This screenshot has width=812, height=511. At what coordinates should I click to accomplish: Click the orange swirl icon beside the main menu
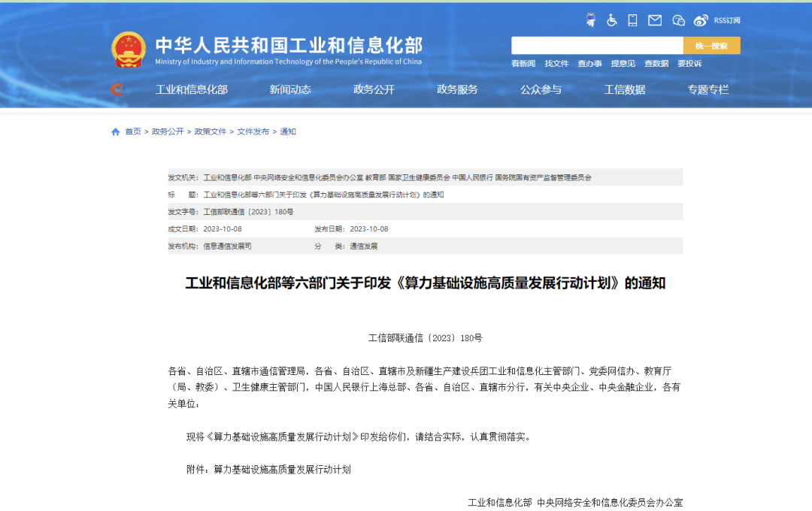tap(117, 89)
